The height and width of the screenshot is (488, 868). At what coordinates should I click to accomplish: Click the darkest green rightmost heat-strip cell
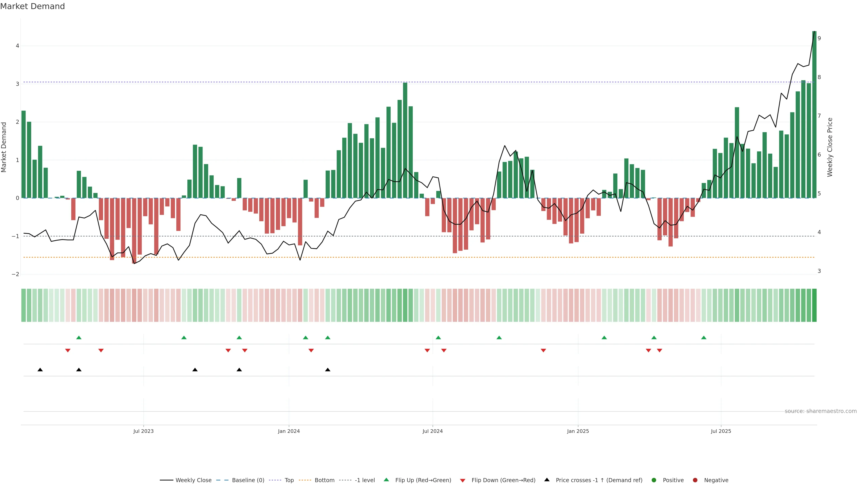click(814, 305)
